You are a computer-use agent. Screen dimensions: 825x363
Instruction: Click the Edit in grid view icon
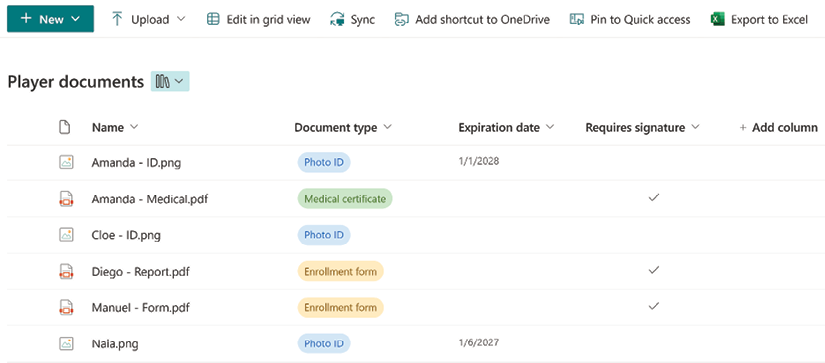[213, 19]
